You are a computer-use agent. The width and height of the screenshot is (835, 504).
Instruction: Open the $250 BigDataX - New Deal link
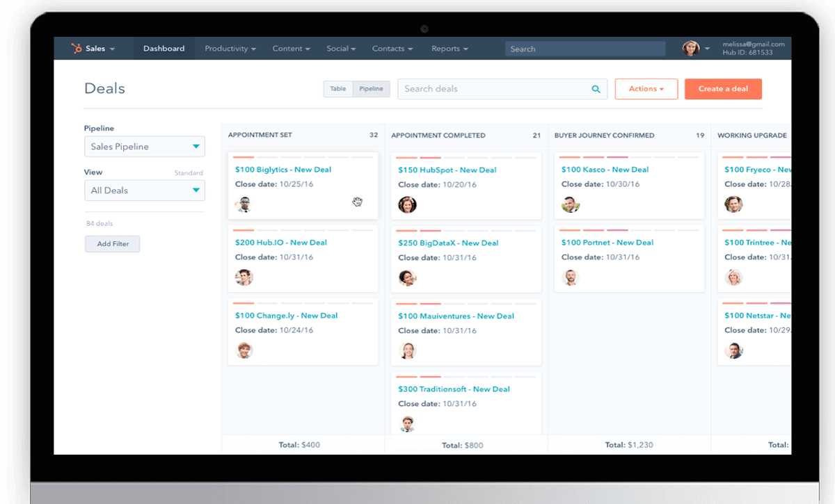pyautogui.click(x=448, y=243)
